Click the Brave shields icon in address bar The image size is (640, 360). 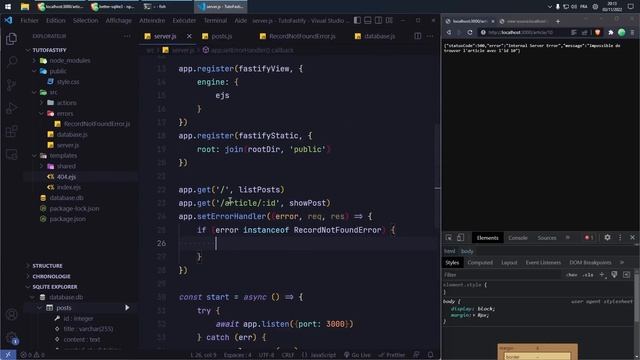tap(598, 32)
